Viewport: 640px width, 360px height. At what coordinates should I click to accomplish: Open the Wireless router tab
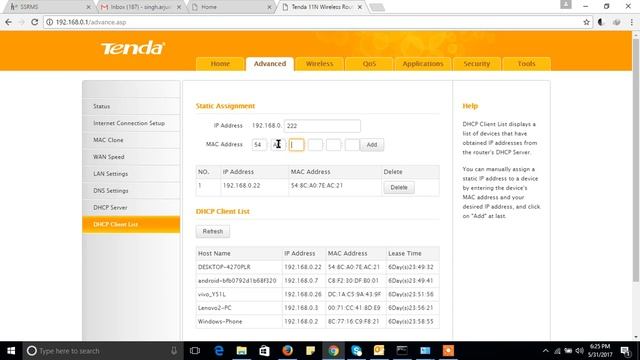(x=320, y=64)
